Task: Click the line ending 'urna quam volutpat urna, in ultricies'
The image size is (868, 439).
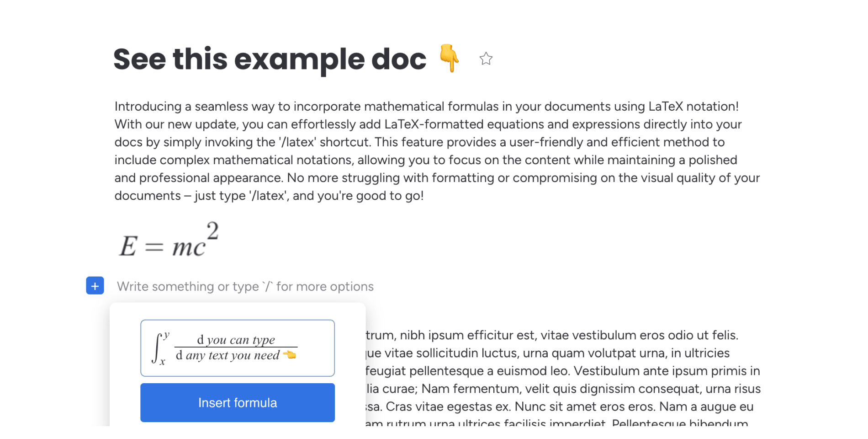Action: [x=548, y=353]
